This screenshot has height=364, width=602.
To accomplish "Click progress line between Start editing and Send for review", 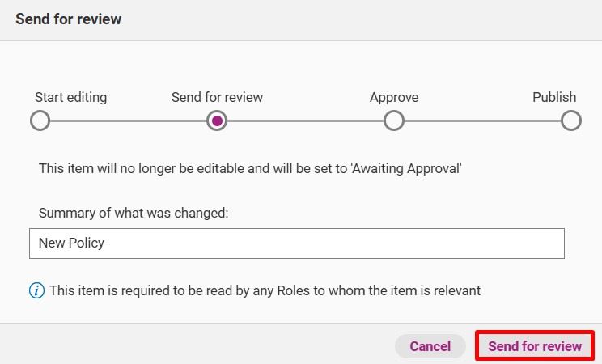I will click(128, 121).
